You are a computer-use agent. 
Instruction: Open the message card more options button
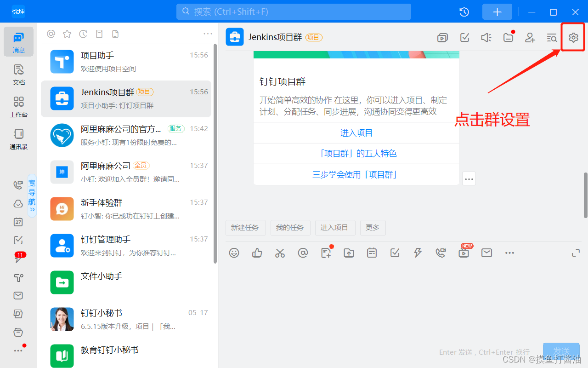click(x=469, y=178)
